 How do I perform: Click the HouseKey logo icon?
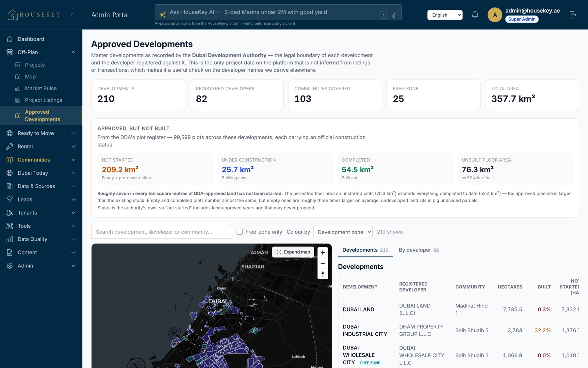tap(12, 15)
